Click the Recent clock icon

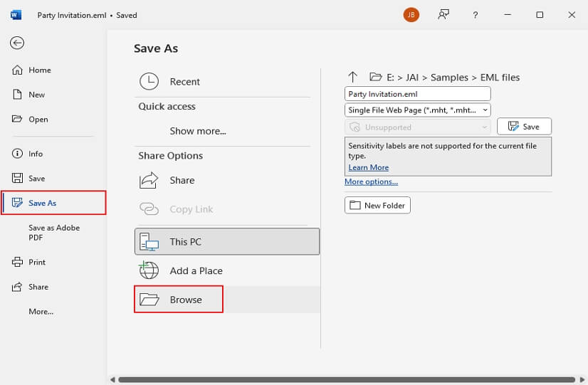point(149,82)
